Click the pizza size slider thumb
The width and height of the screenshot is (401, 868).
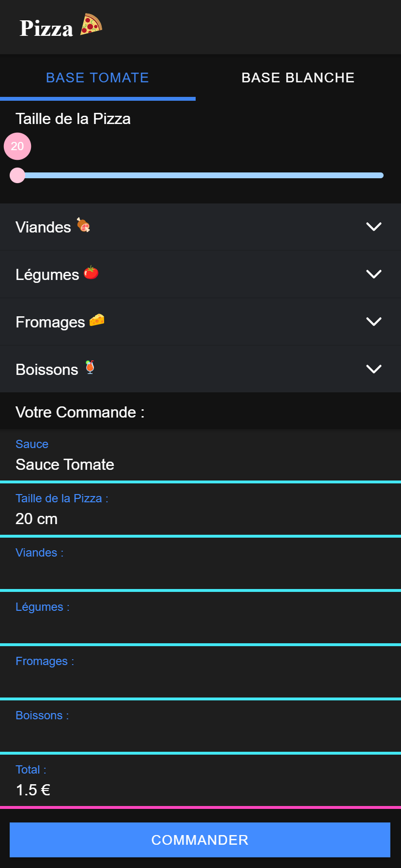tap(17, 175)
